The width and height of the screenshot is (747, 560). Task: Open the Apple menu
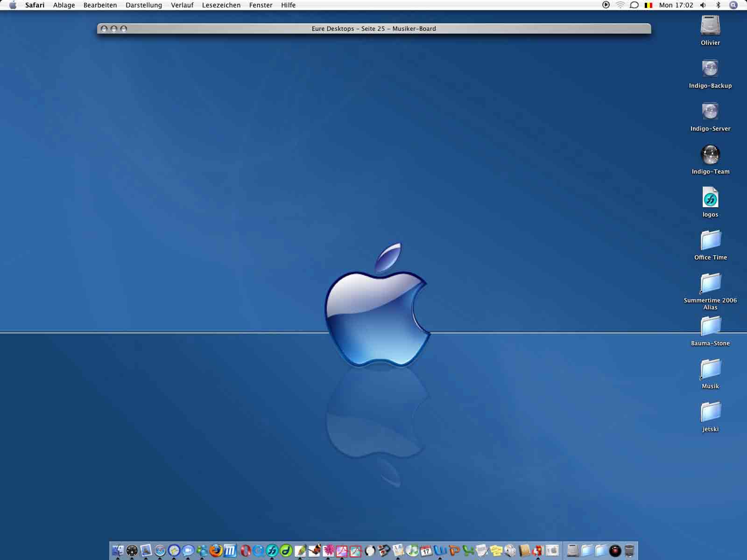[x=13, y=5]
